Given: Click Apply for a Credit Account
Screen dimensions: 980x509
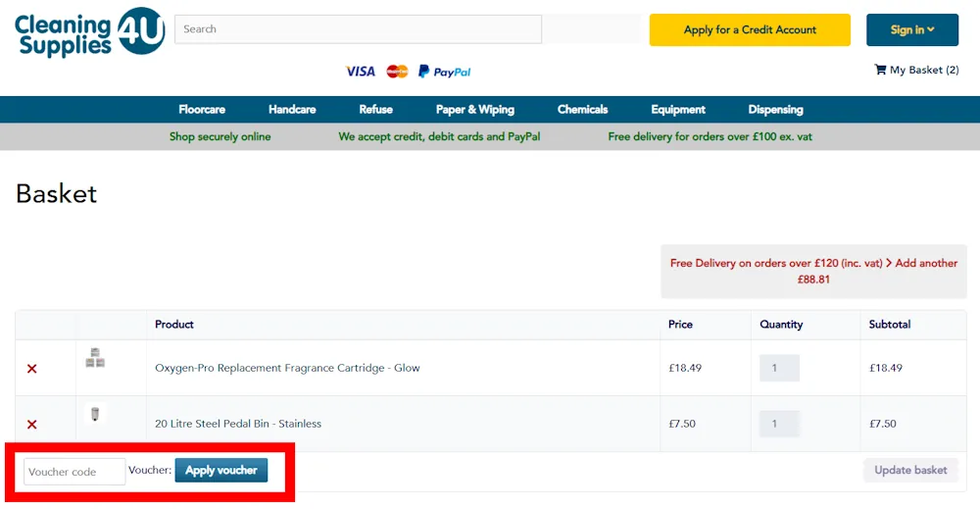Looking at the screenshot, I should (750, 29).
